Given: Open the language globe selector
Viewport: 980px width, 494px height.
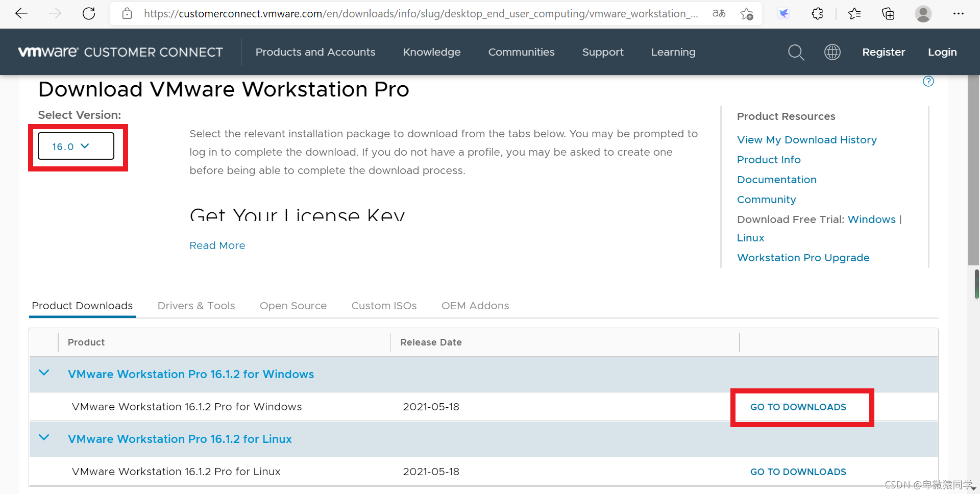Looking at the screenshot, I should (832, 52).
